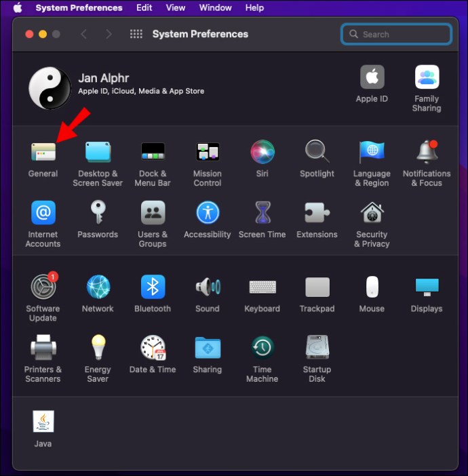The width and height of the screenshot is (468, 476).
Task: Open Security & Privacy pane
Action: pyautogui.click(x=372, y=212)
